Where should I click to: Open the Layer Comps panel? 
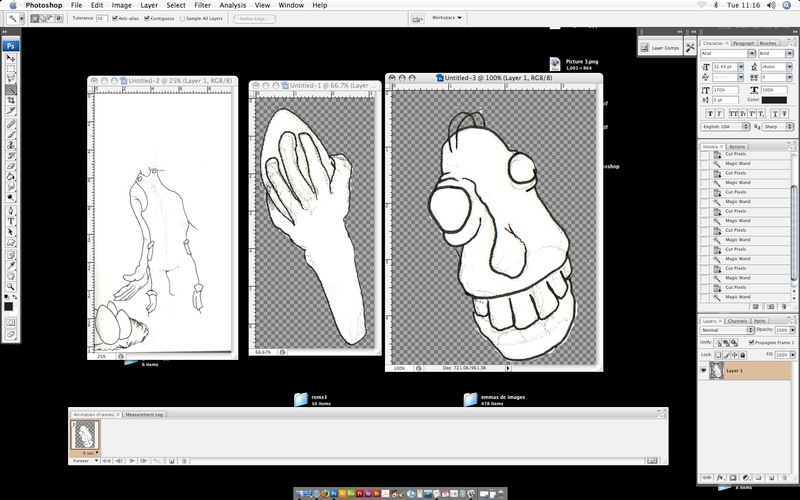664,48
